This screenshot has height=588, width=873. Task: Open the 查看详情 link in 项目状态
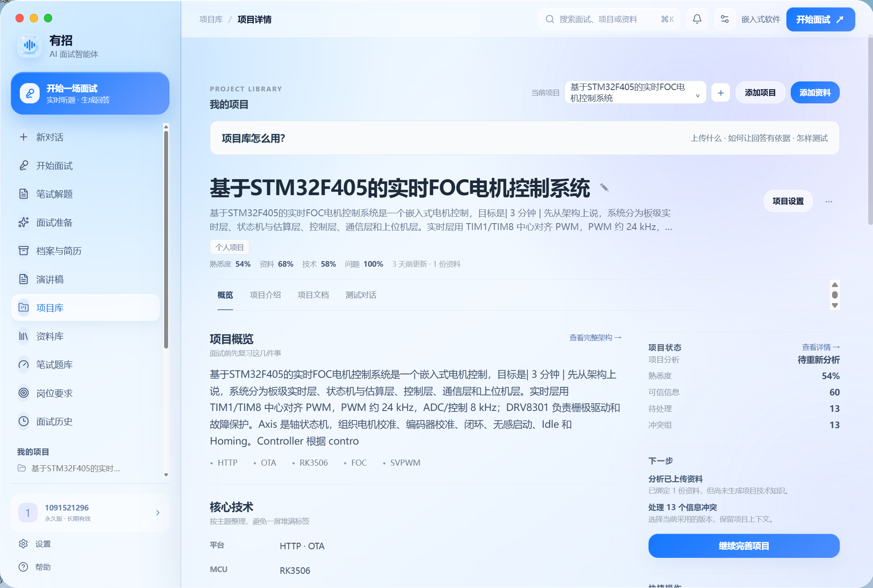click(820, 347)
